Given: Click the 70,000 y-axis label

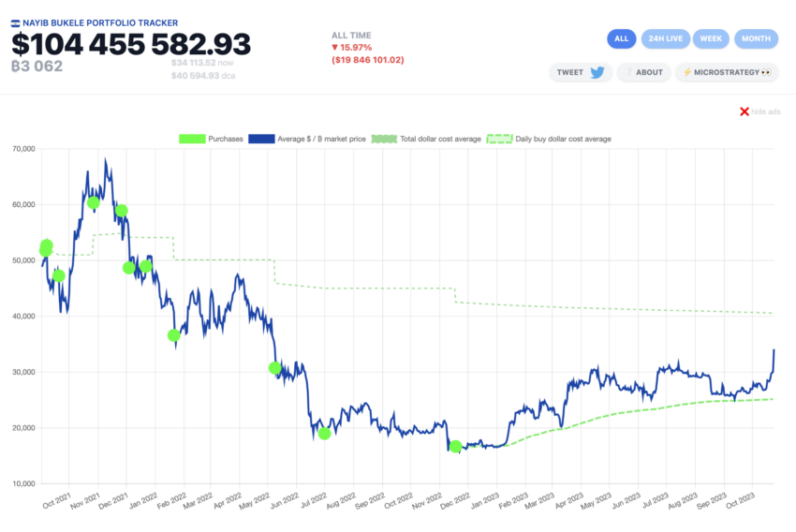Looking at the screenshot, I should coord(23,149).
